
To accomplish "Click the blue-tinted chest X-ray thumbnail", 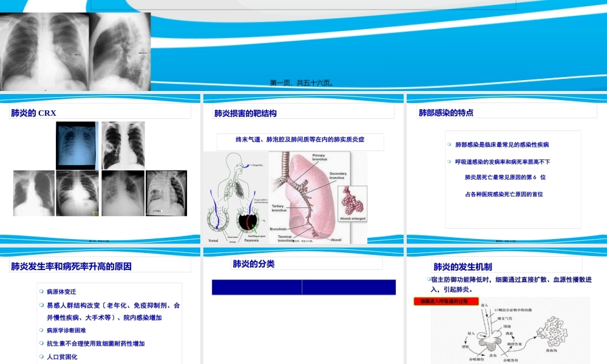I will (x=76, y=145).
